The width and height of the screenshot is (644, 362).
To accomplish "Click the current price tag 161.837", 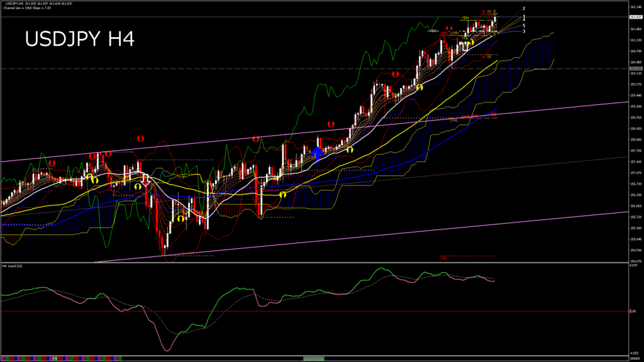I will click(x=635, y=17).
